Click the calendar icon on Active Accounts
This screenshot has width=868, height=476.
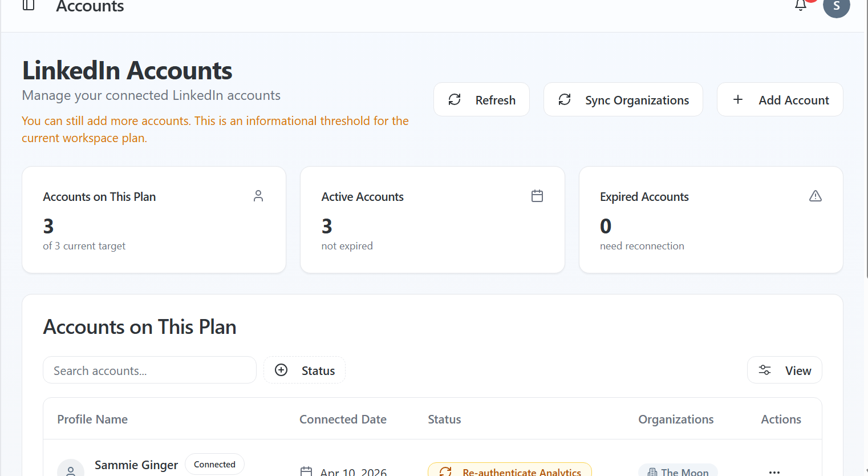click(537, 196)
